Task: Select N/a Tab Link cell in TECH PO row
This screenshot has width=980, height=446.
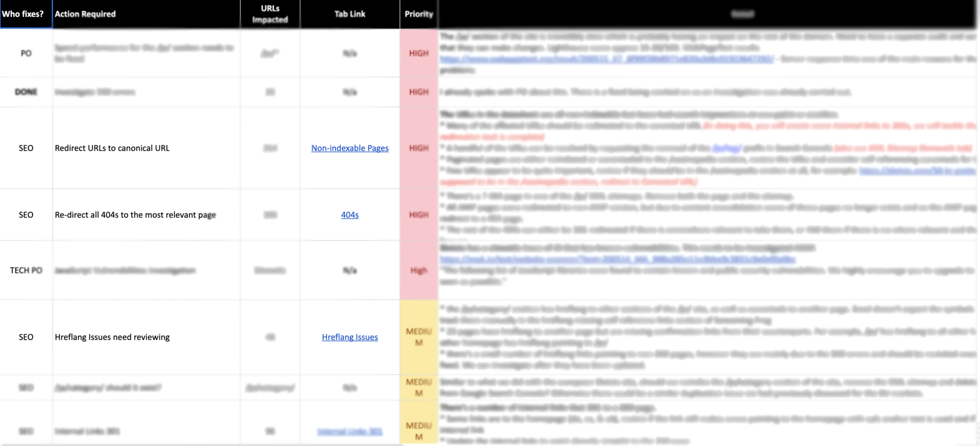Action: [x=350, y=270]
